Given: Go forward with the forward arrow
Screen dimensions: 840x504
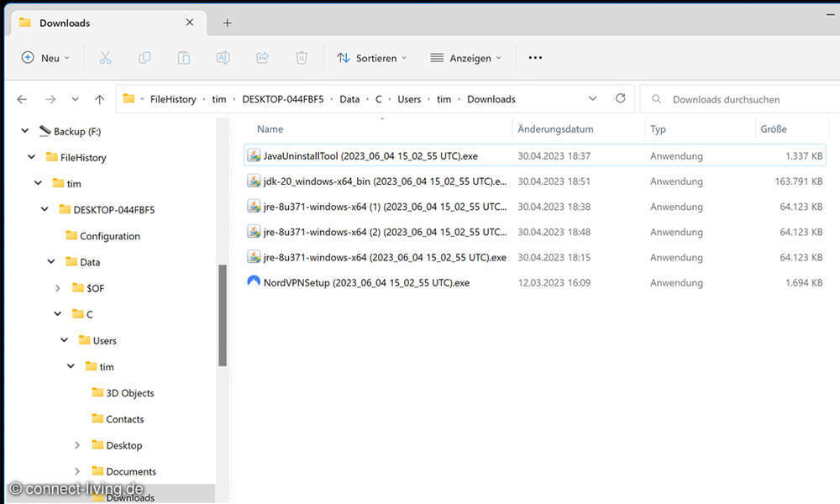Looking at the screenshot, I should pos(50,98).
